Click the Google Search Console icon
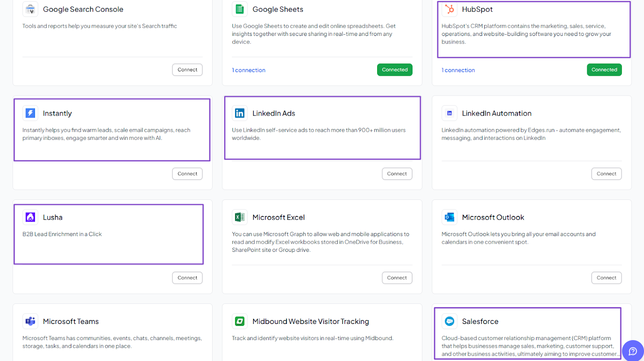Viewport: 644px width, 361px height. pyautogui.click(x=30, y=9)
